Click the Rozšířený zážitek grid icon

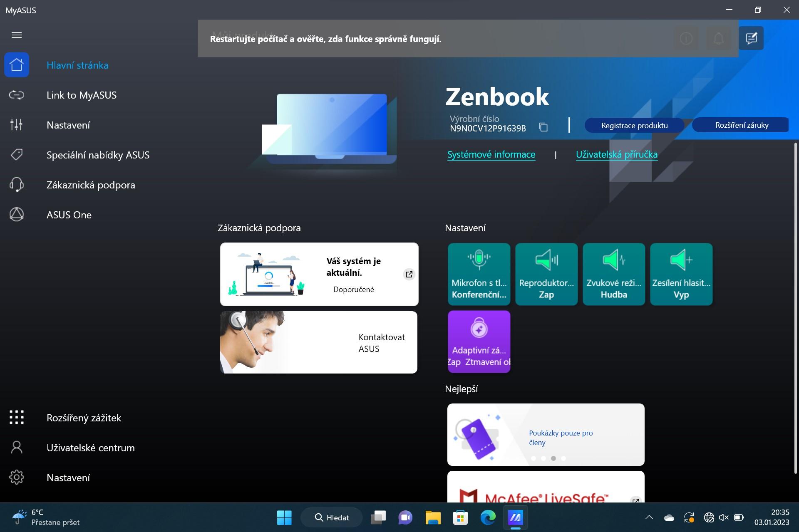pos(17,417)
